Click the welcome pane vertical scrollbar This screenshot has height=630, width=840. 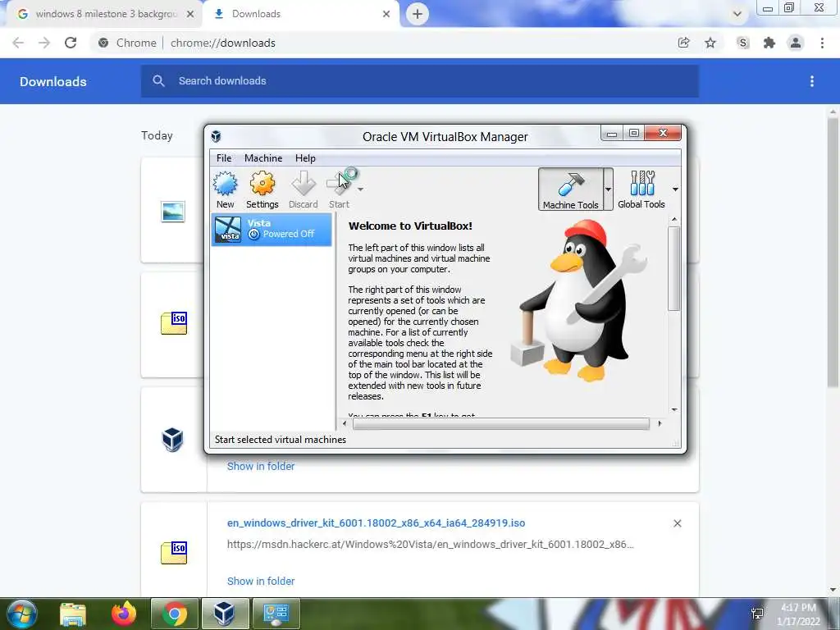tap(674, 268)
